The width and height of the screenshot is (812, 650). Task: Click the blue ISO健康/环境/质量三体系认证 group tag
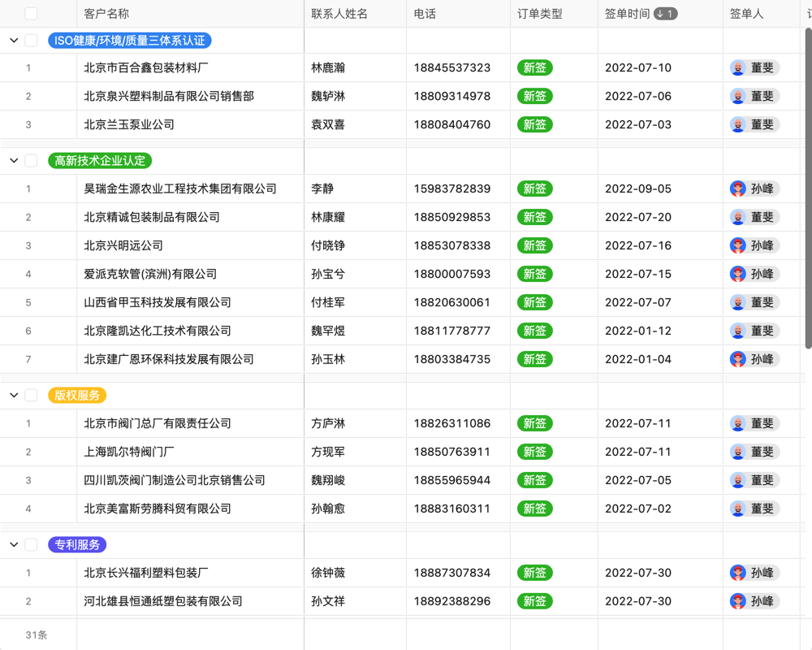click(130, 40)
